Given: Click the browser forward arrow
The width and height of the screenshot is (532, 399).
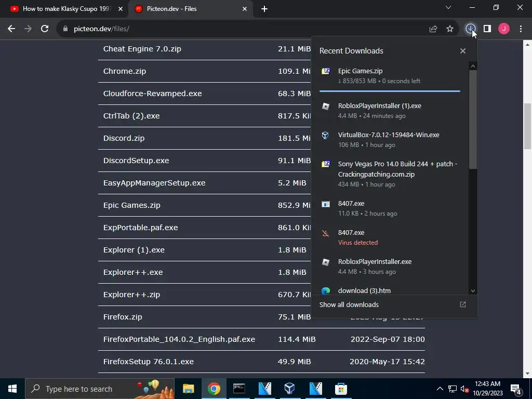Looking at the screenshot, I should [x=28, y=29].
